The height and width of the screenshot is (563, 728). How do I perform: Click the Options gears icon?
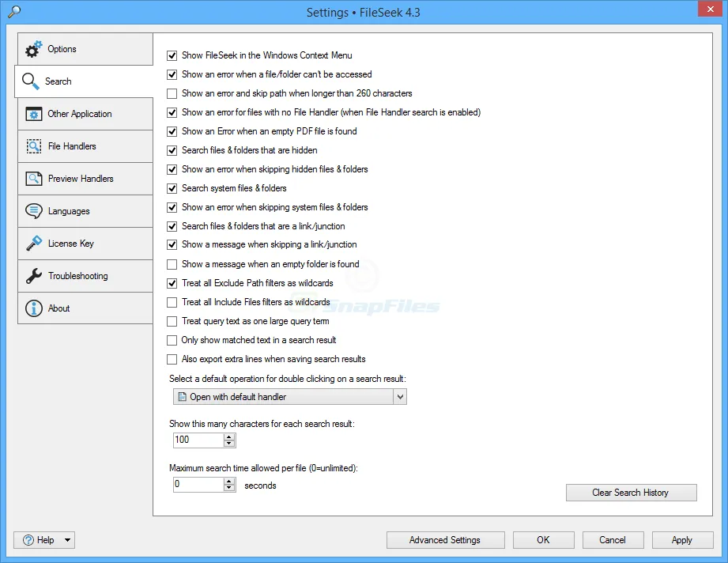pyautogui.click(x=33, y=49)
